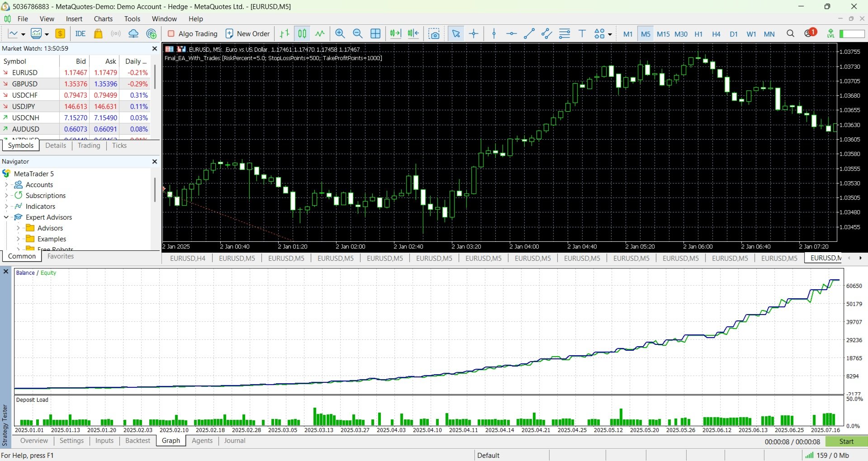Select the trendline drawing tool
Image resolution: width=868 pixels, height=461 pixels.
(529, 34)
